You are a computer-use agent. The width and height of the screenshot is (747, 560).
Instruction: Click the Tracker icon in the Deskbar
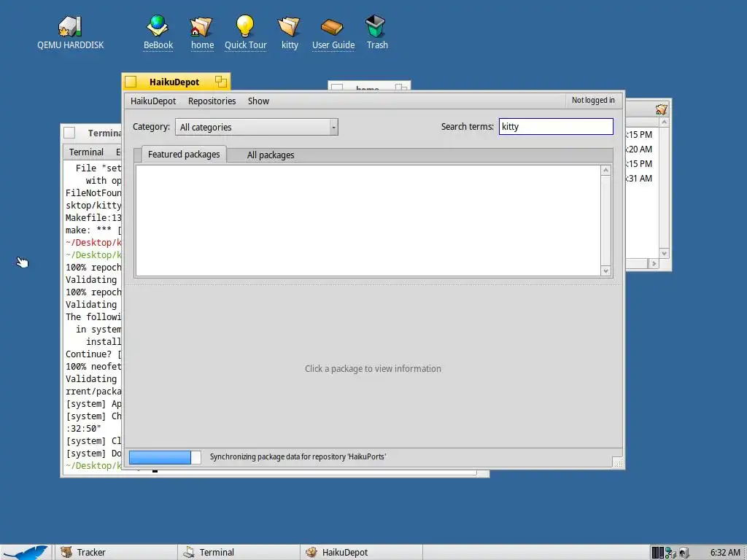coord(66,553)
